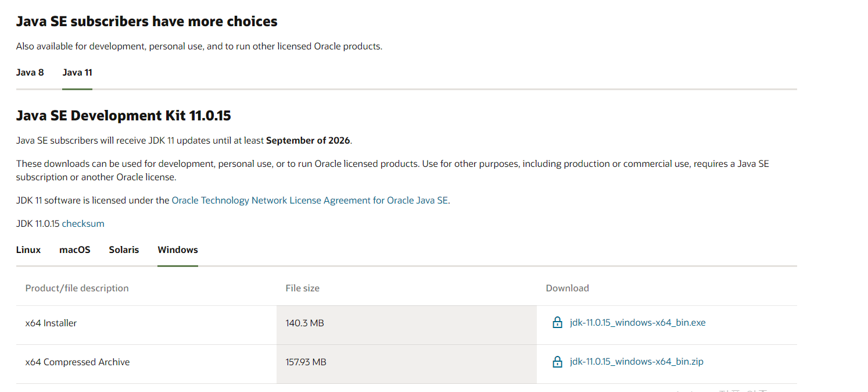Viewport: 868px width, 392px height.
Task: Open the Linux downloads tab
Action: point(28,250)
